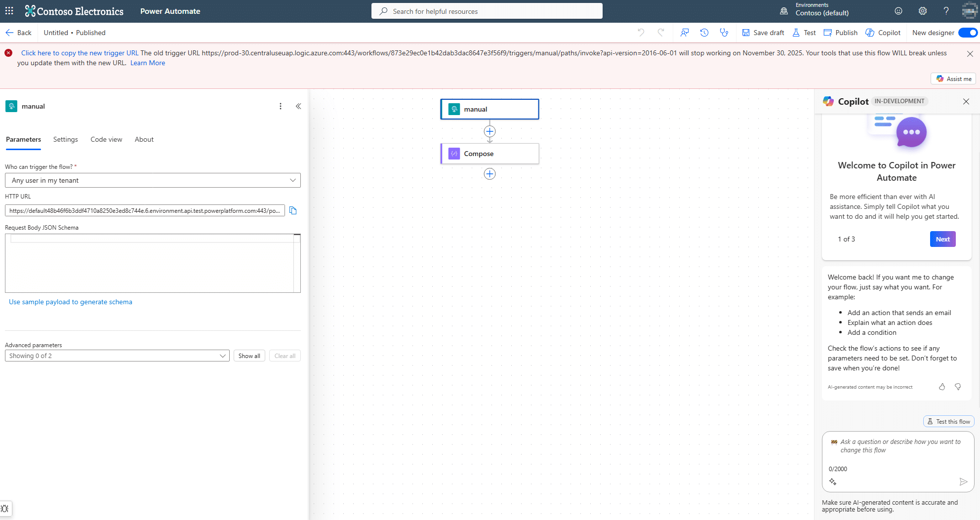Open the flow run history clock icon
The image size is (980, 520).
coord(704,32)
